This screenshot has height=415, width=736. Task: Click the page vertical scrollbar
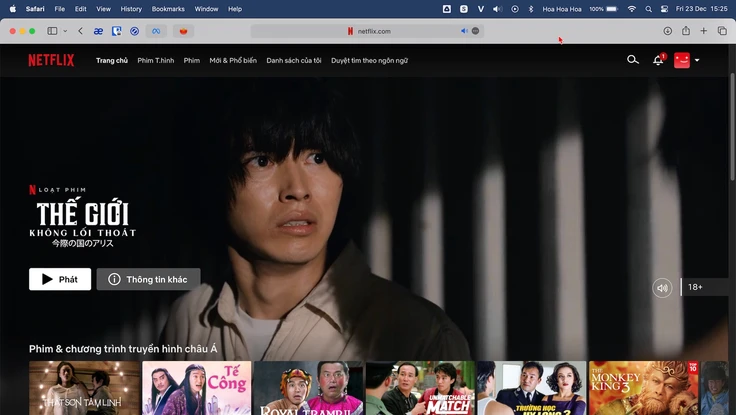click(x=732, y=127)
